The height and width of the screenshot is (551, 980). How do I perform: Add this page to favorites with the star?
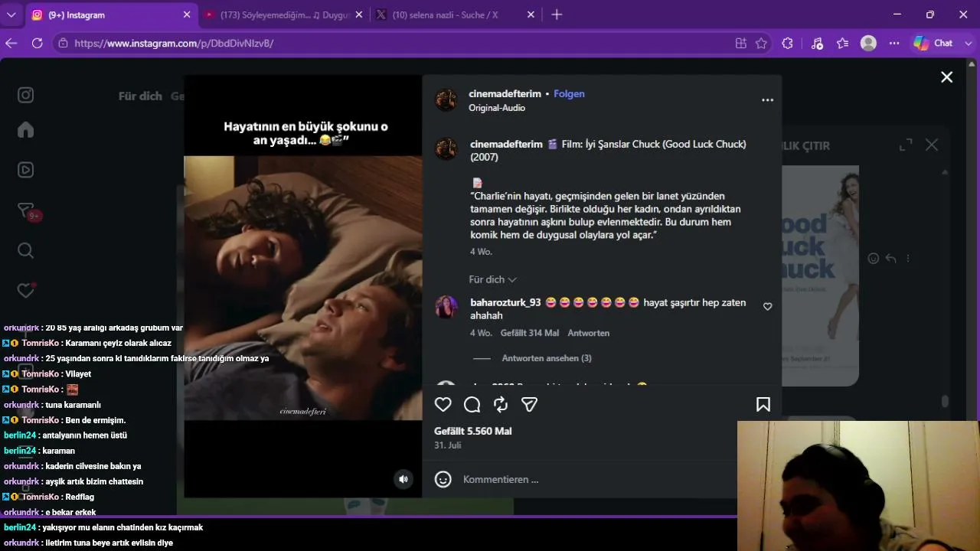point(761,44)
